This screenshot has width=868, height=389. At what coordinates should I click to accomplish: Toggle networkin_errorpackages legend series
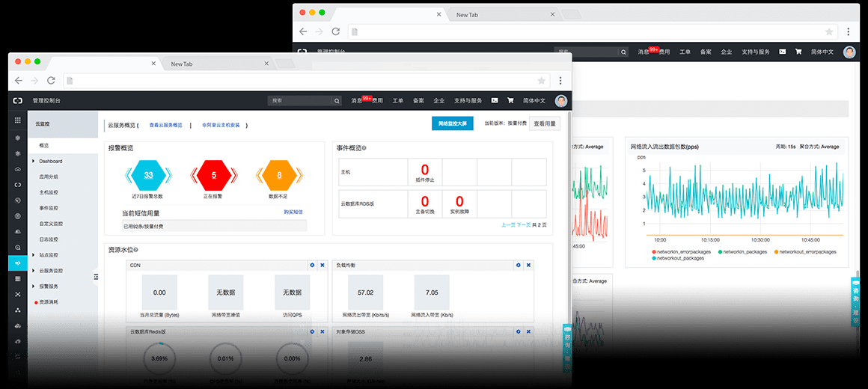pyautogui.click(x=679, y=252)
